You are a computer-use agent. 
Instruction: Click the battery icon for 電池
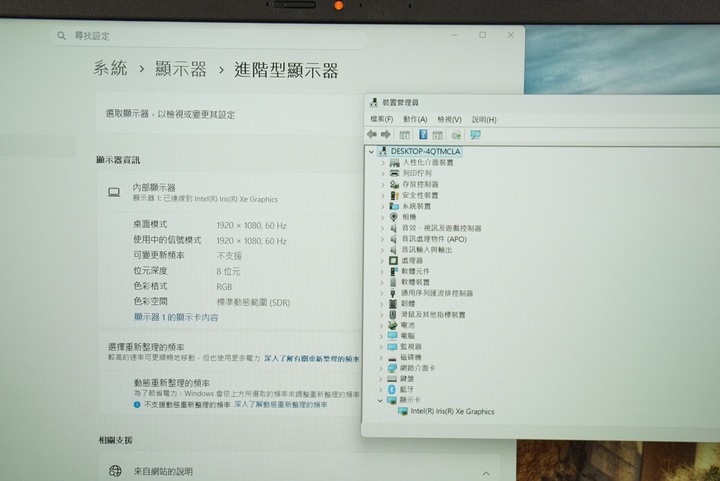[x=393, y=325]
